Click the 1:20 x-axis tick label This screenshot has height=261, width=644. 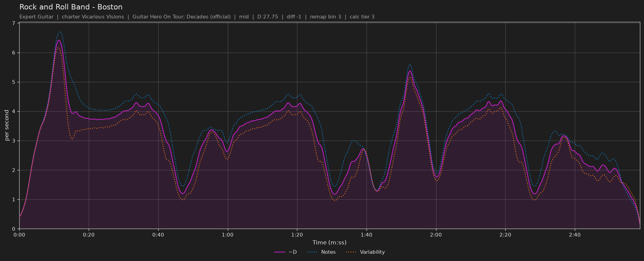[x=297, y=235]
